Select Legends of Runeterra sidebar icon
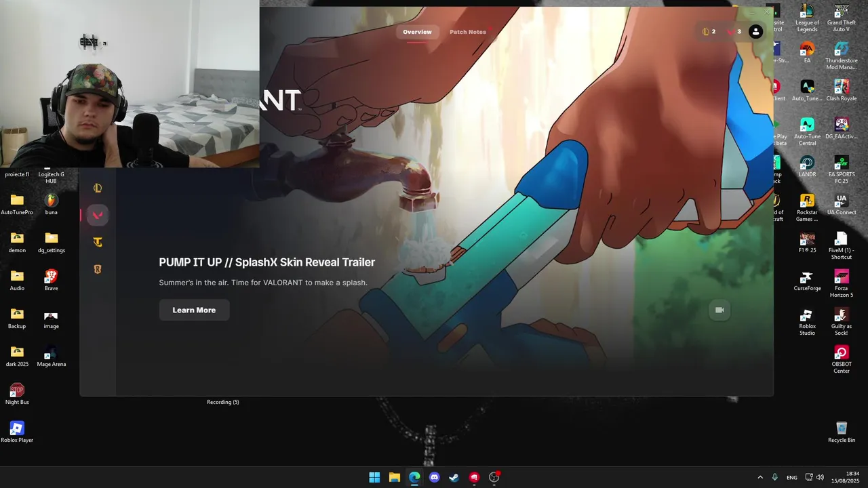The image size is (868, 488). [x=98, y=269]
